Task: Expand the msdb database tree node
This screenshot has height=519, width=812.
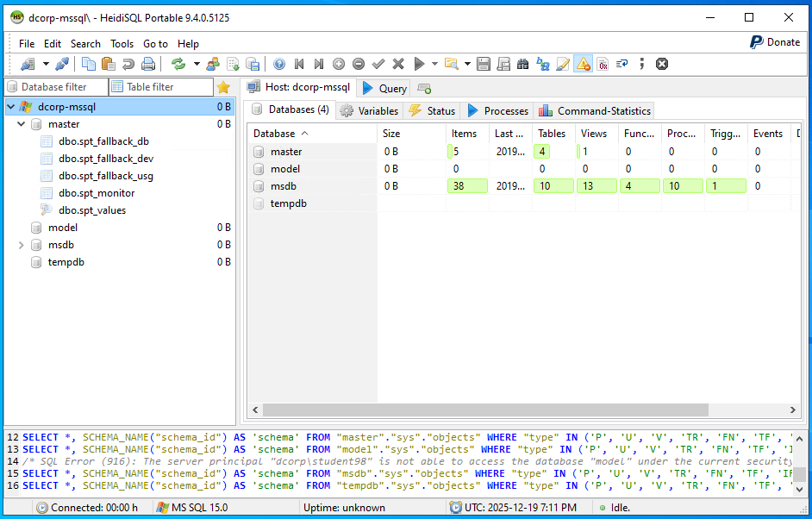Action: pyautogui.click(x=22, y=245)
